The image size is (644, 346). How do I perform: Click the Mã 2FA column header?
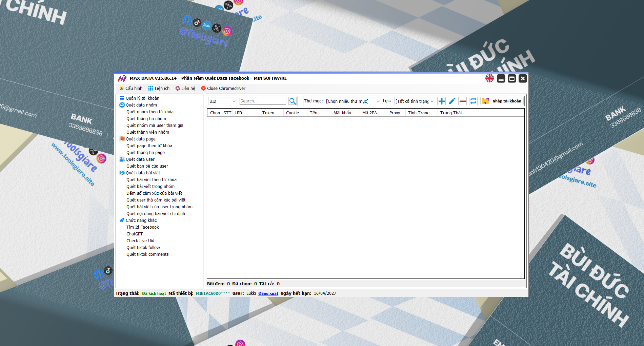pos(373,113)
